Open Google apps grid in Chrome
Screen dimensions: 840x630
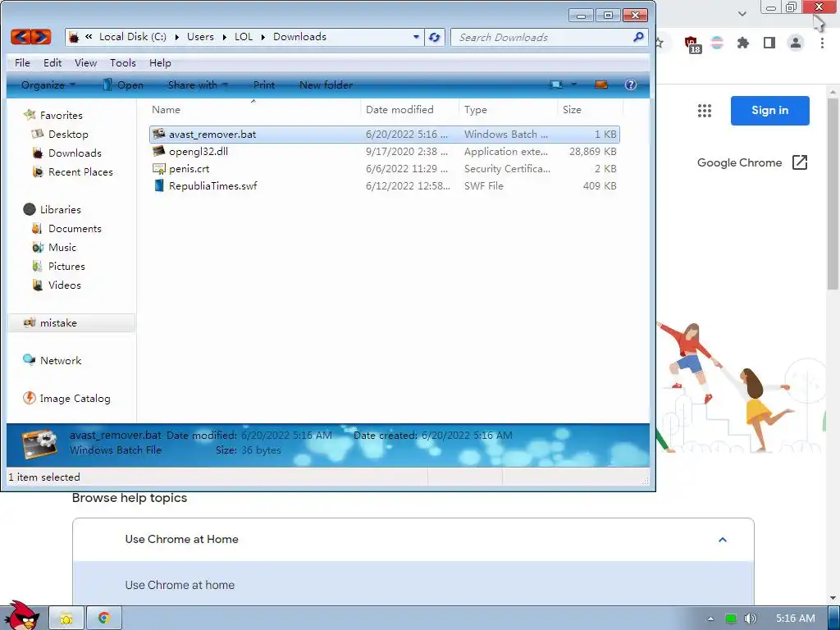pos(705,111)
